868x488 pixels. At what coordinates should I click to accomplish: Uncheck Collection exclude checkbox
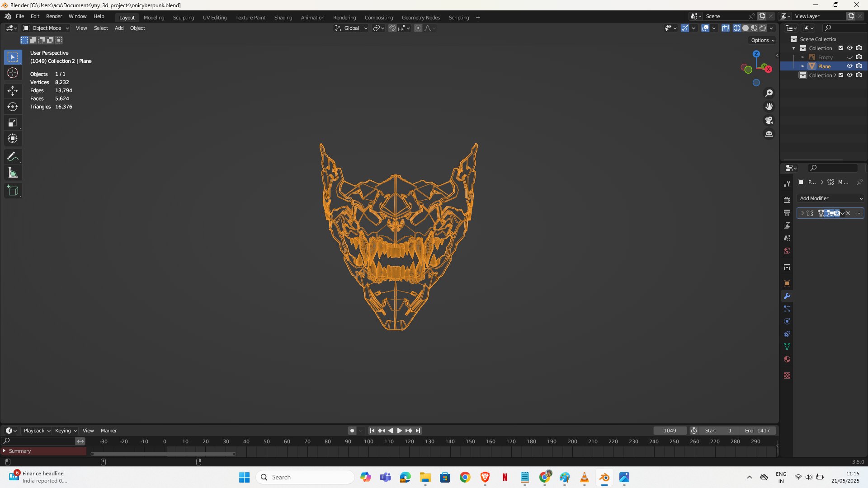[x=841, y=48]
